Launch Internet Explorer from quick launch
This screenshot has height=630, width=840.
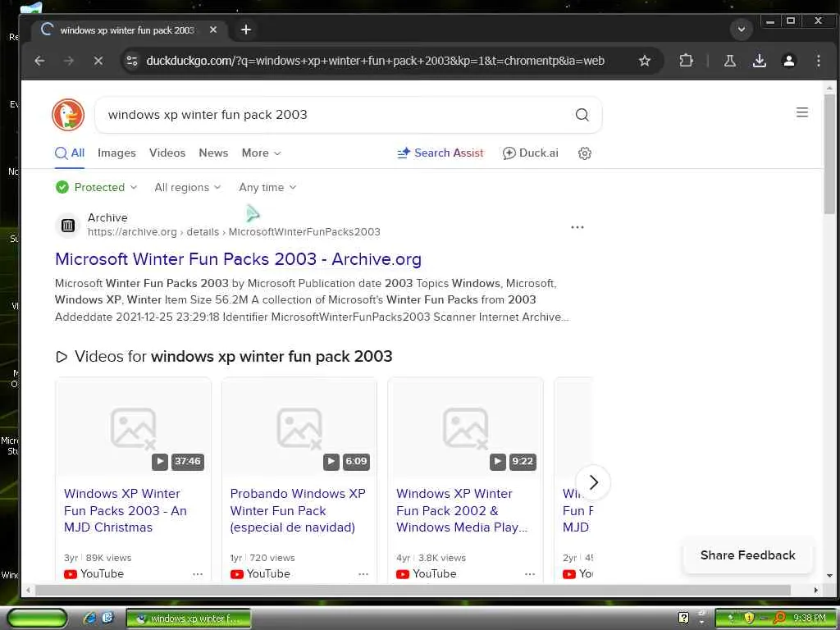click(x=89, y=619)
